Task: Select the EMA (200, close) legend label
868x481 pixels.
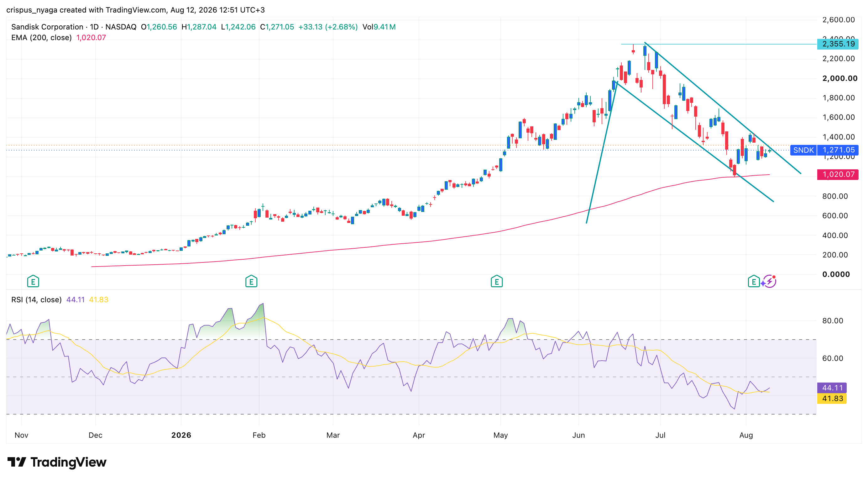Action: pyautogui.click(x=41, y=38)
